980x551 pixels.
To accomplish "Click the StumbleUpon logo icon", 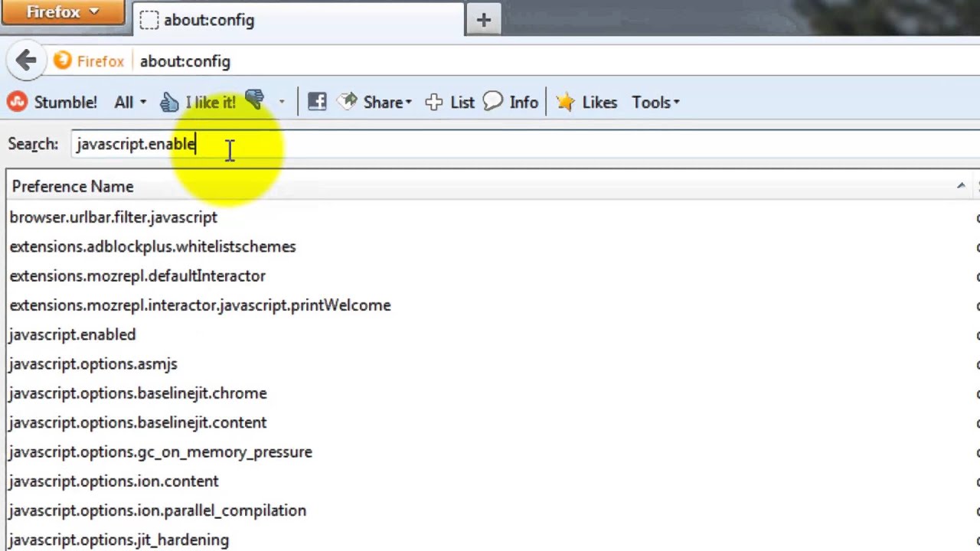I will pos(17,102).
